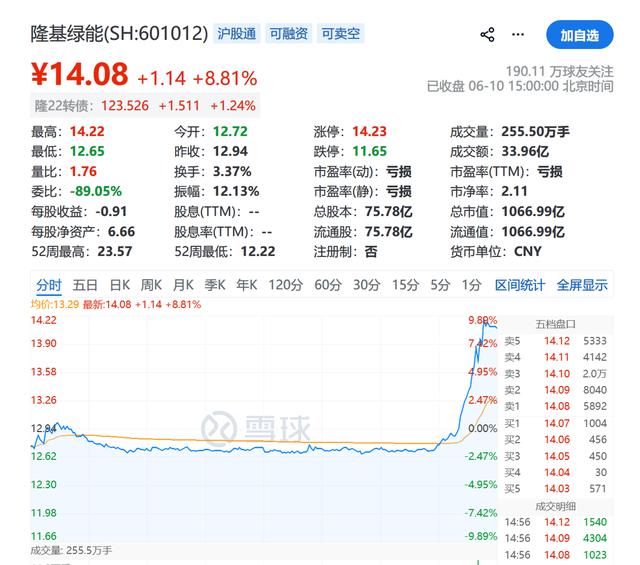Click the intraday price line chart
The height and width of the screenshot is (565, 640).
pos(264,429)
